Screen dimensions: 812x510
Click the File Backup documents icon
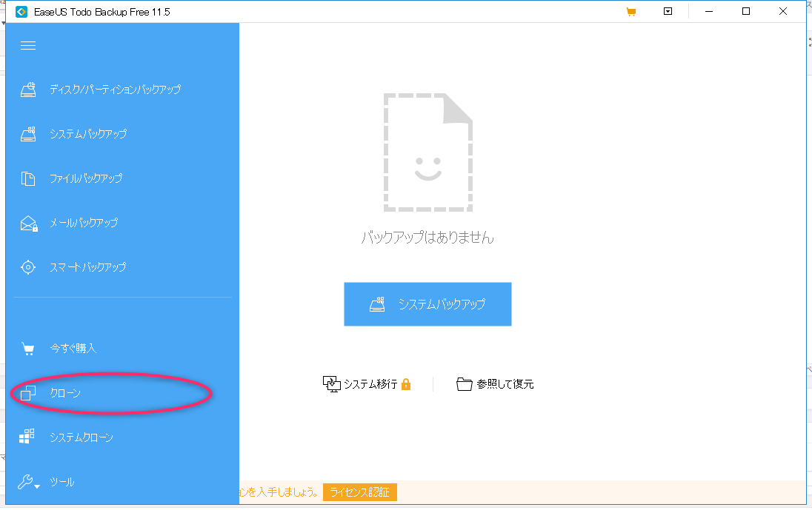pos(28,178)
